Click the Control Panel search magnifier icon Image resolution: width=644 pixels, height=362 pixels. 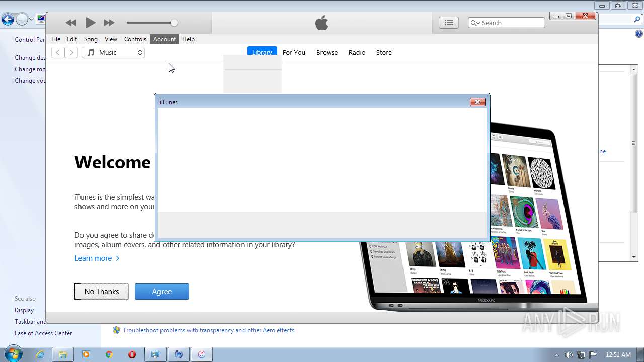pyautogui.click(x=637, y=20)
